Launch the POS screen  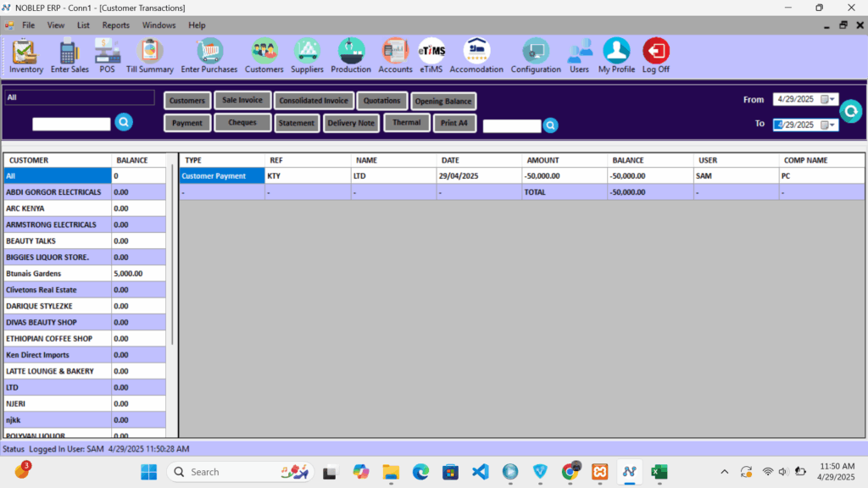107,55
